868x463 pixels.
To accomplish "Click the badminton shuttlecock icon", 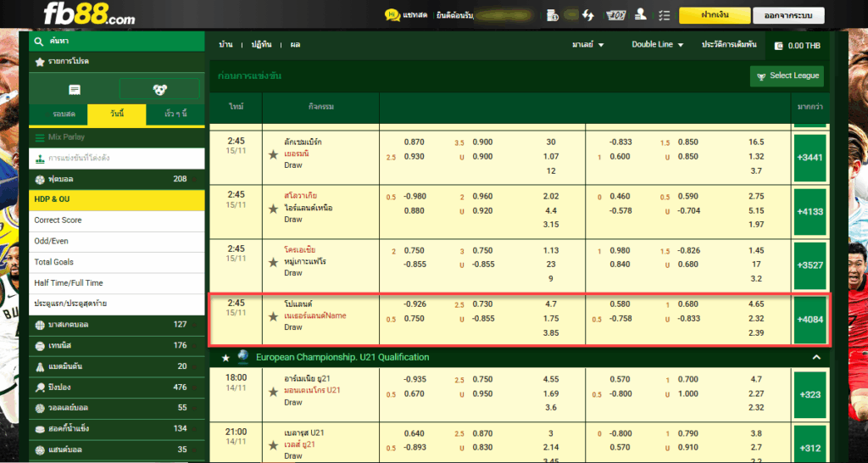I will tap(40, 366).
